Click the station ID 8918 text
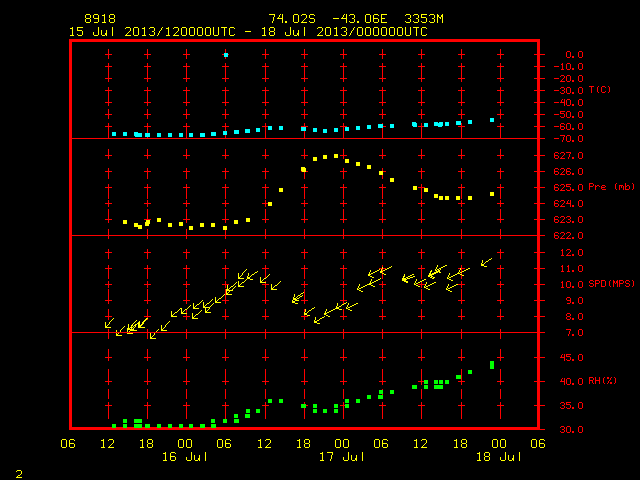 [100, 19]
